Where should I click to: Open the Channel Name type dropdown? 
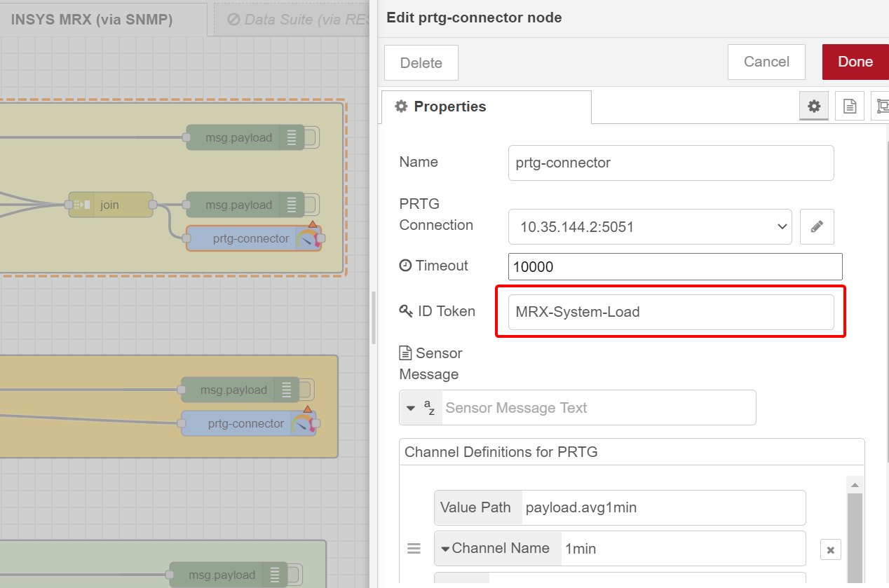498,549
